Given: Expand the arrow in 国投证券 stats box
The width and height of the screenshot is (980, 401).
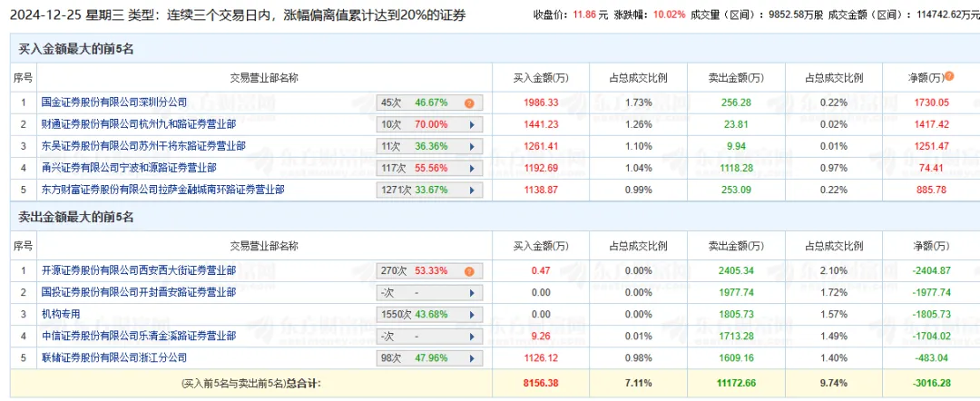Looking at the screenshot, I should click(x=472, y=292).
